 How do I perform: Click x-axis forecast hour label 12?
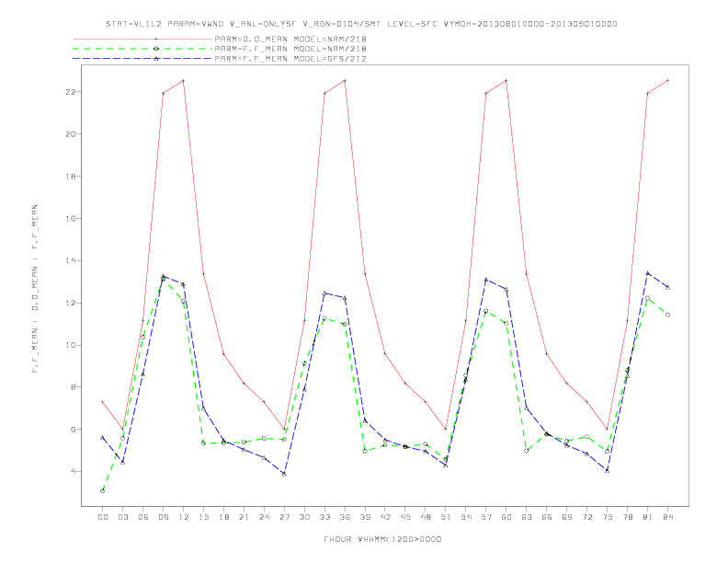click(184, 517)
